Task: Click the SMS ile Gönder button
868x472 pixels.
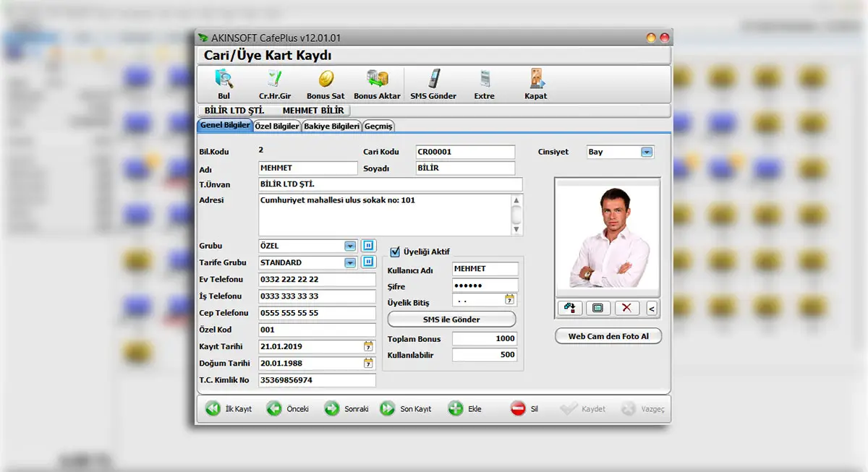Action: (451, 319)
